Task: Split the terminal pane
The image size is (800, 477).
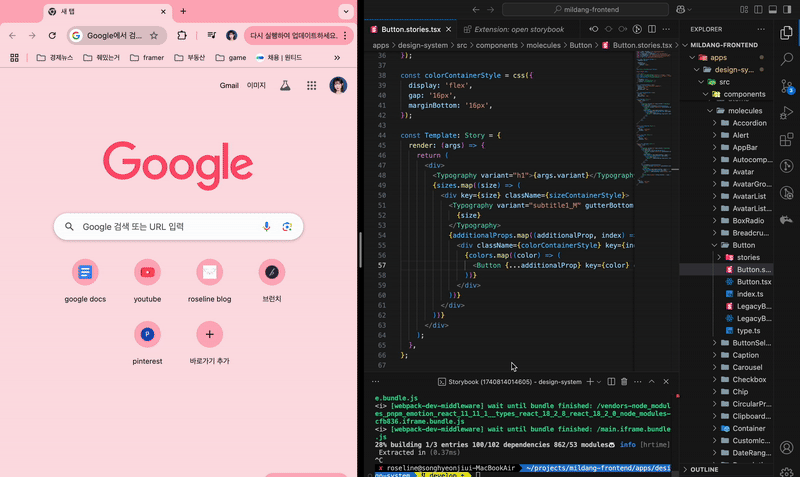Action: tap(611, 381)
